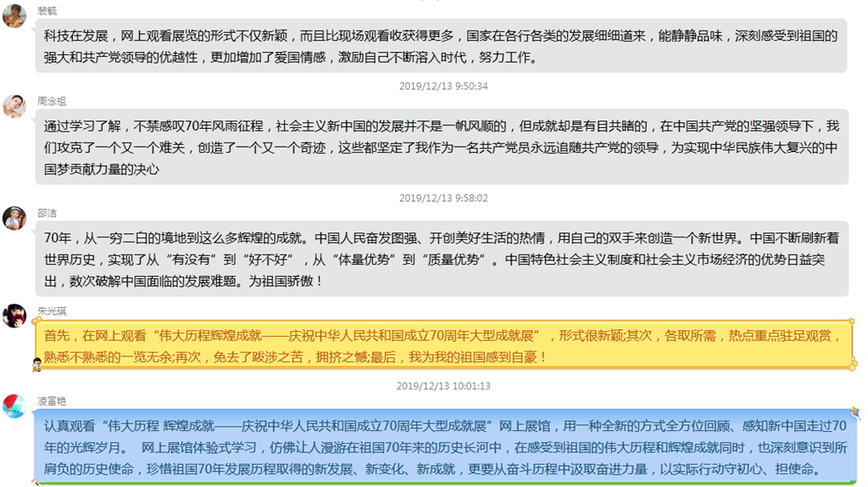
Task: Click the kite decoration on blue bubble corner
Action: [856, 413]
